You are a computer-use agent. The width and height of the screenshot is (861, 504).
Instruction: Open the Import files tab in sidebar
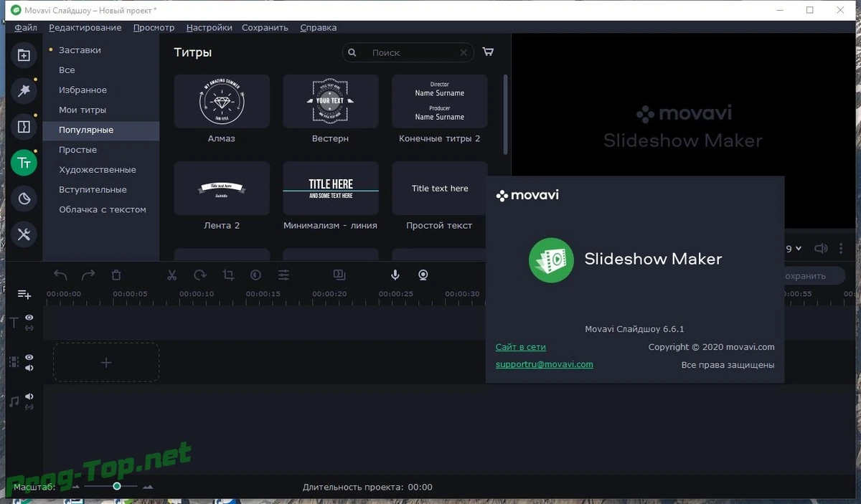click(x=24, y=55)
